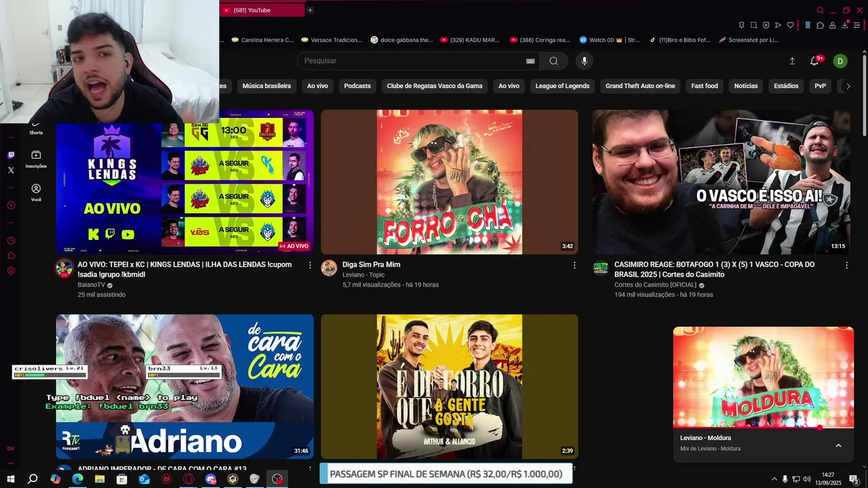868x488 pixels.
Task: Open the new tab plus button
Action: 310,10
